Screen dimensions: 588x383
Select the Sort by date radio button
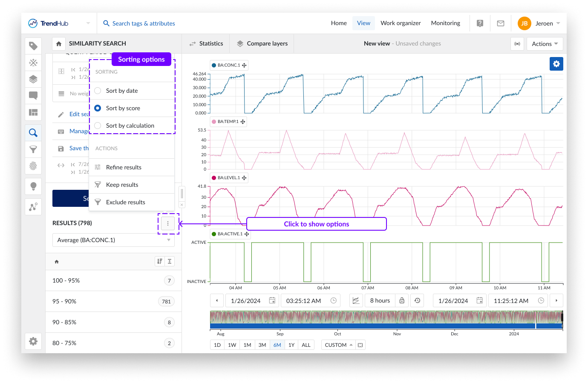pos(98,91)
